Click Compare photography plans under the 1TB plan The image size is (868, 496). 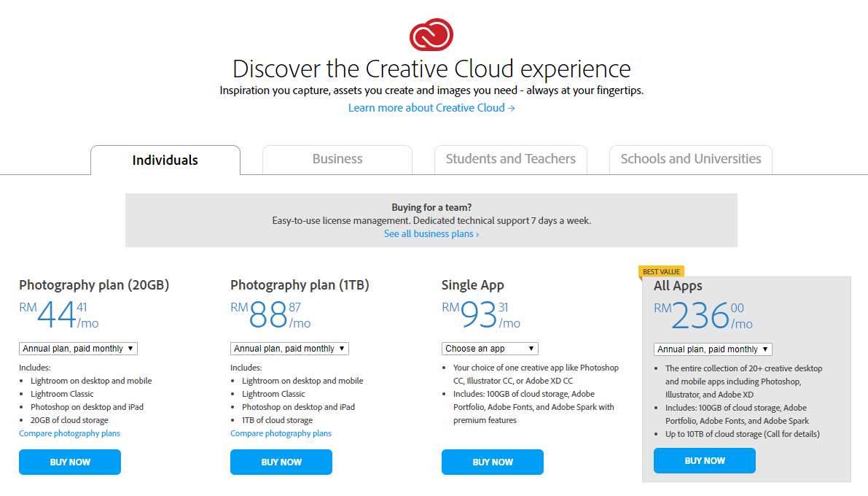tap(281, 433)
